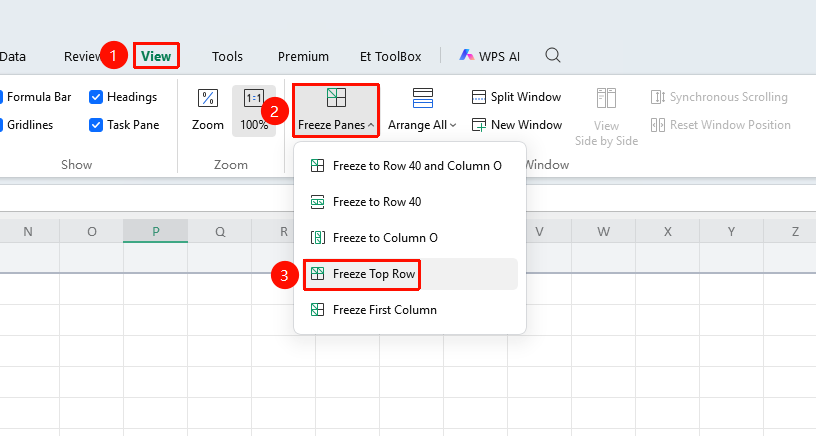Toggle the Task Pane checkbox
816x436 pixels.
pos(96,125)
